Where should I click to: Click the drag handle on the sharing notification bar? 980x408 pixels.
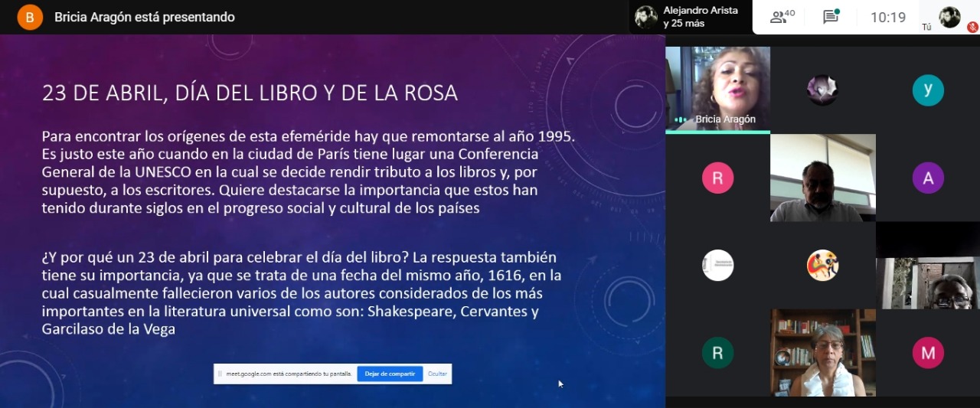(220, 374)
